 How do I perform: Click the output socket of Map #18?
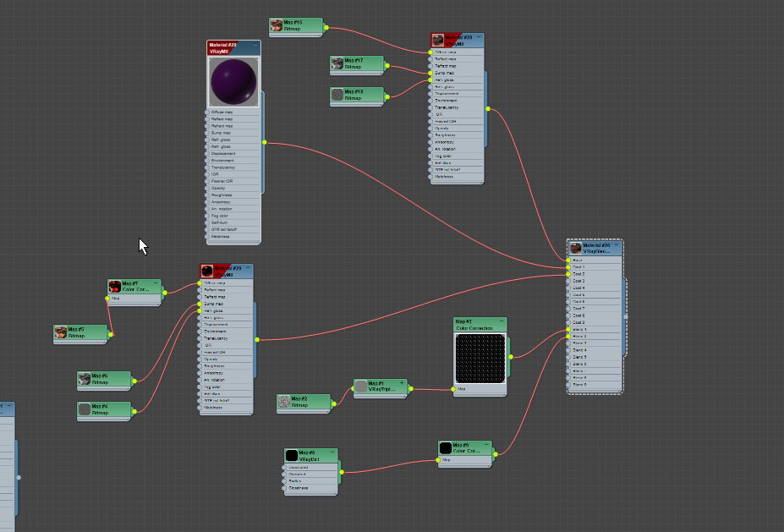tap(387, 96)
